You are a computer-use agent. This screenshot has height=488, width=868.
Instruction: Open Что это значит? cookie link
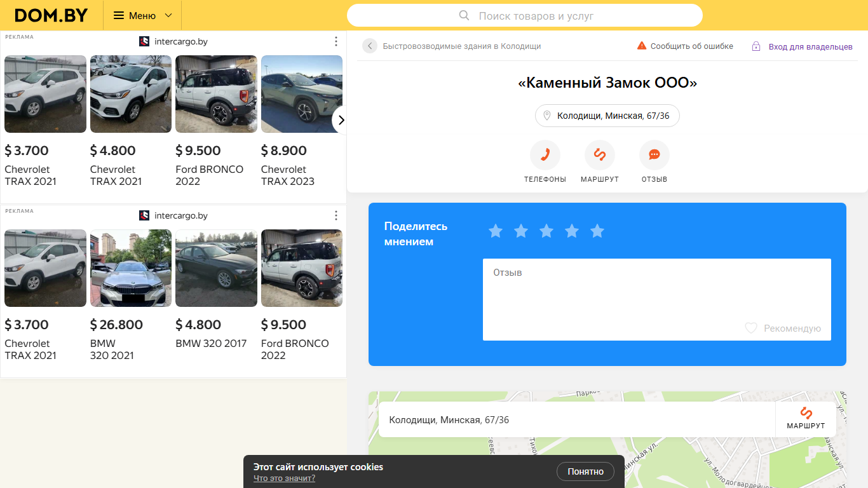click(x=284, y=478)
